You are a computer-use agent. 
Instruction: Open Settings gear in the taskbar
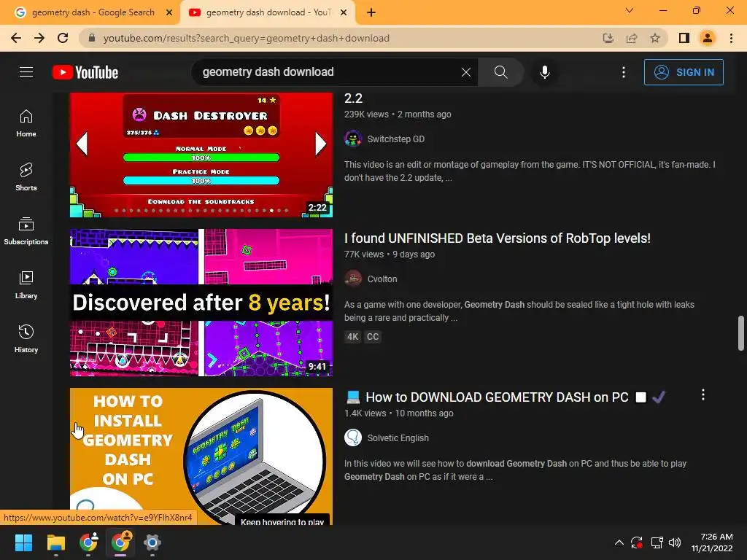[152, 542]
